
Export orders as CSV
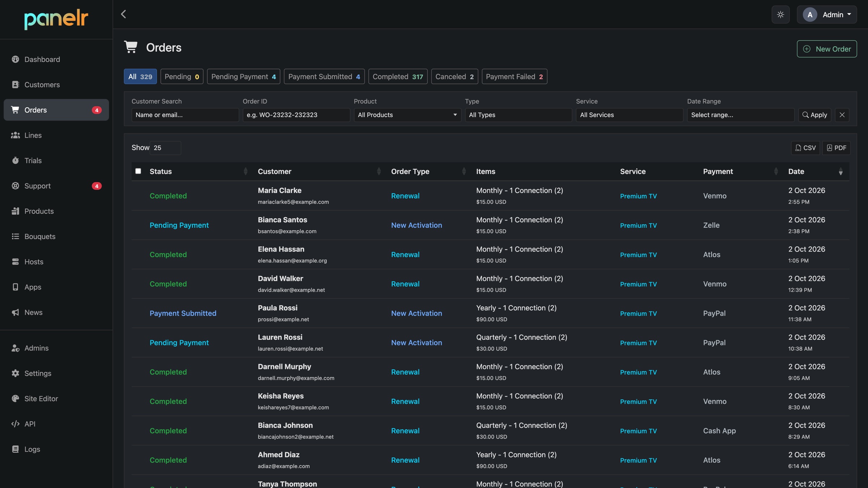(805, 148)
